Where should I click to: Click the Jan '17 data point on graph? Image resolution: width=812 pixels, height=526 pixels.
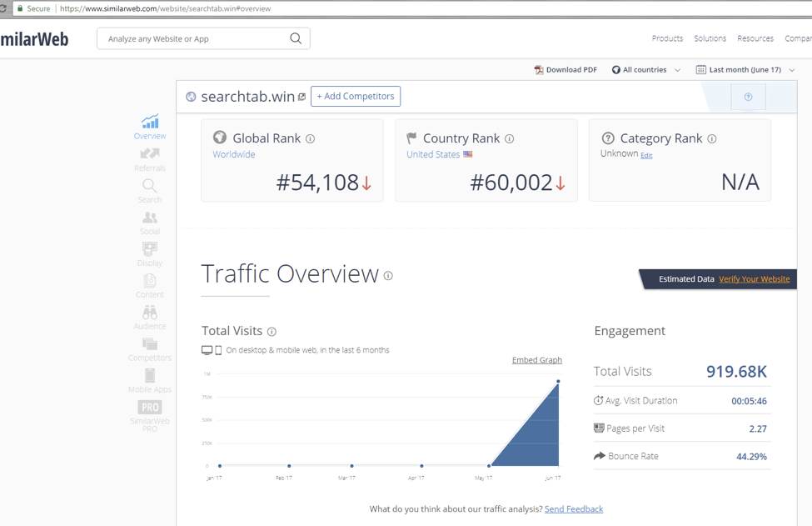(x=220, y=466)
